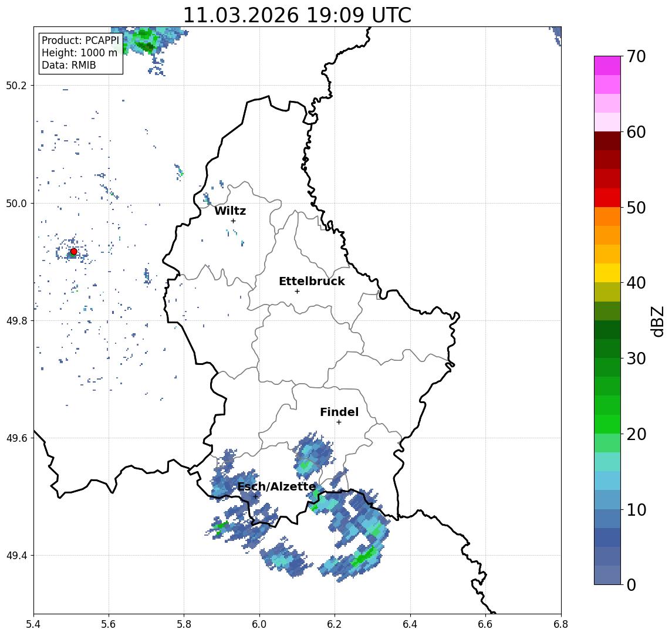Click the Esch/Alzette city label
This screenshot has height=636, width=672.
(276, 486)
